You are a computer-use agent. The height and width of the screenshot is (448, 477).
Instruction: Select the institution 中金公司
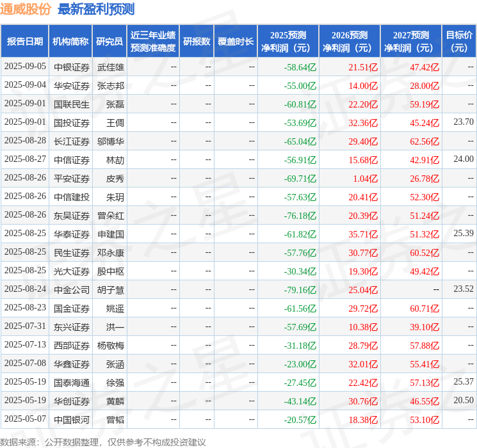(72, 289)
